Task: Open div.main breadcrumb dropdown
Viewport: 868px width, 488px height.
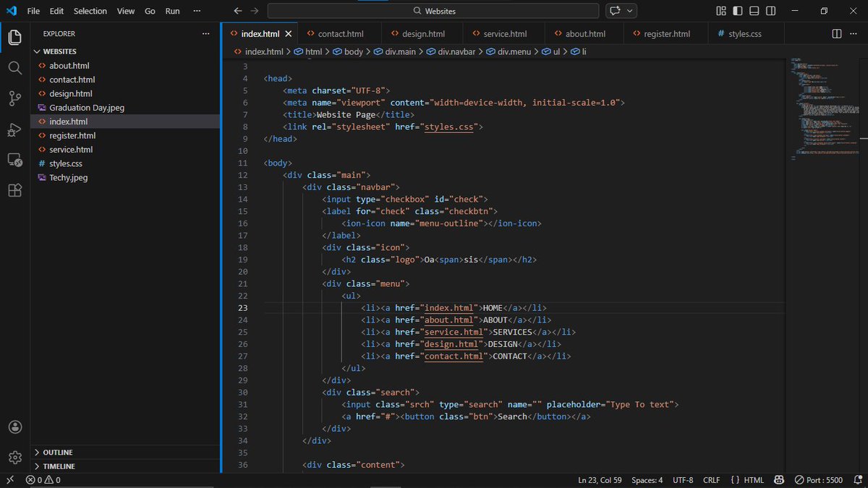Action: [394, 52]
